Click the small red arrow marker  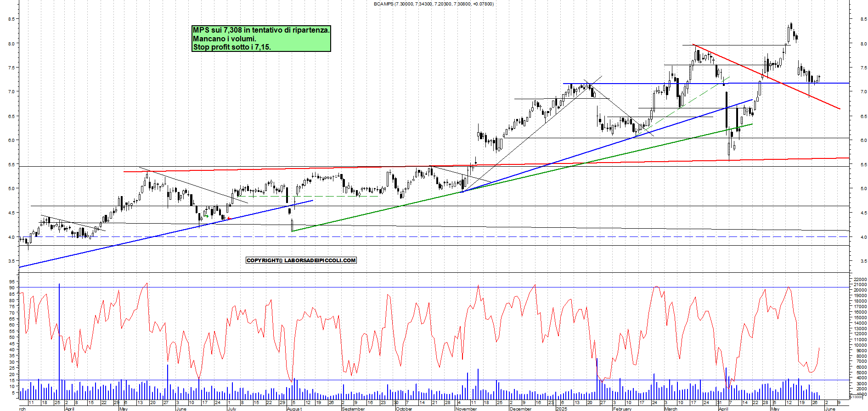tap(229, 219)
